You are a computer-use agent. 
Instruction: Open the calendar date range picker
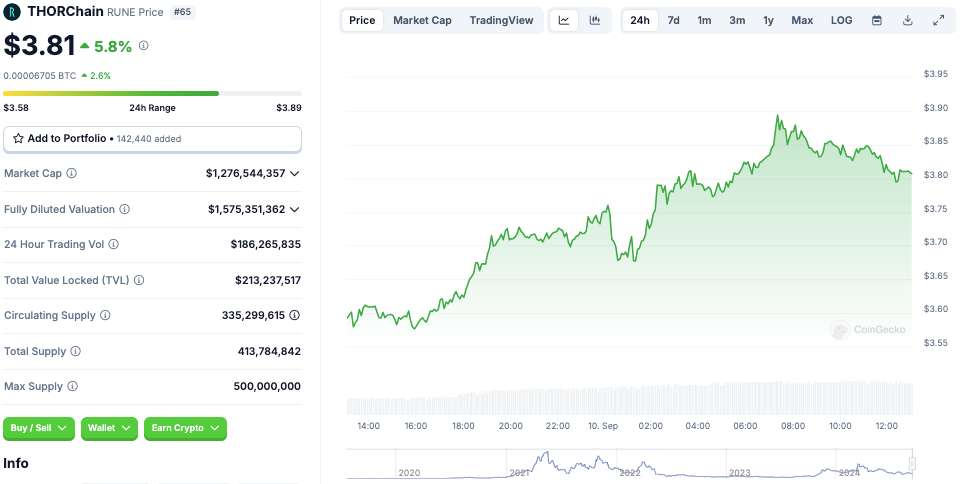click(877, 20)
